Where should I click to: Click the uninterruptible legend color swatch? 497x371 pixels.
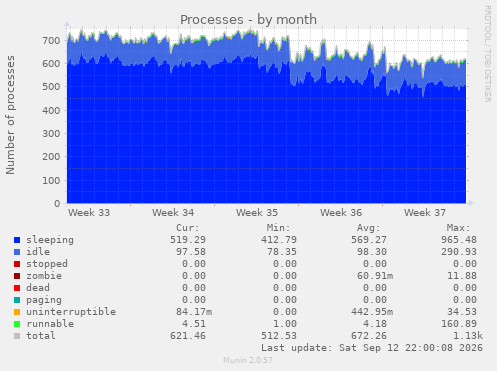tap(17, 312)
